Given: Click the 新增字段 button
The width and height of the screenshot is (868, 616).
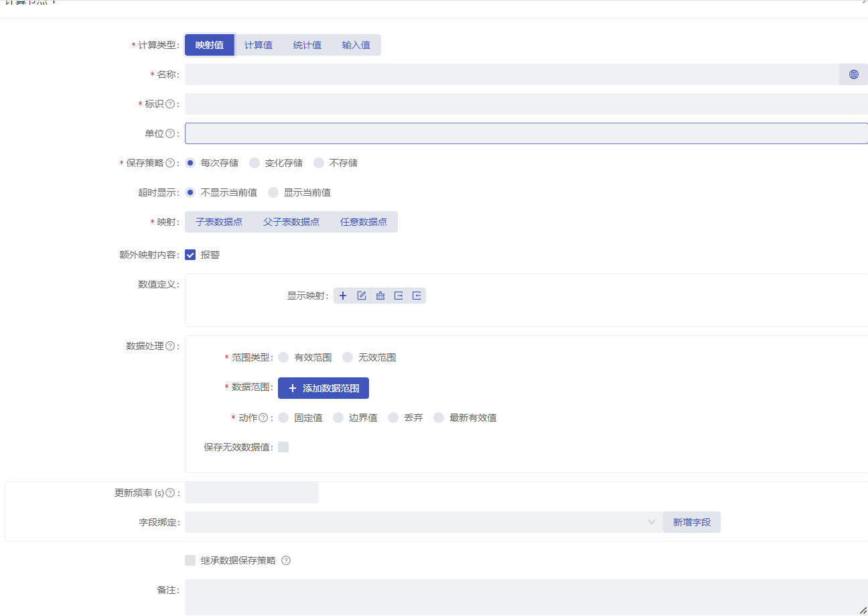Looking at the screenshot, I should [692, 522].
